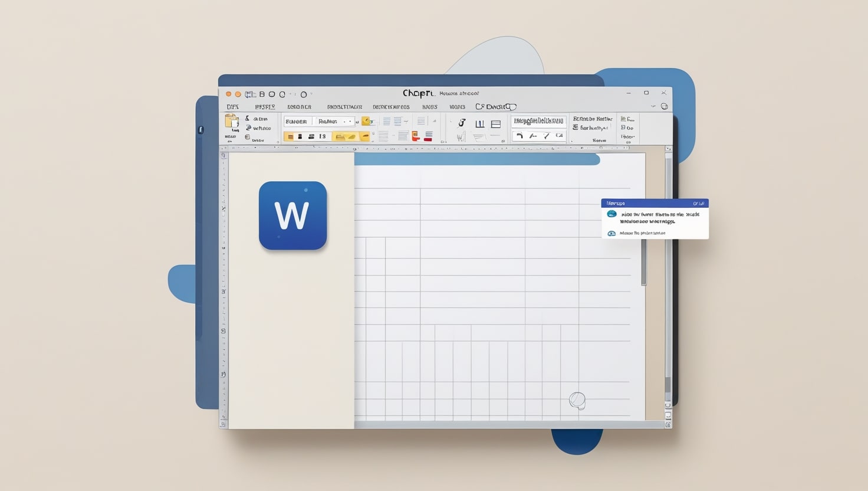Open the paragraph group dialog launcher

[x=503, y=141]
